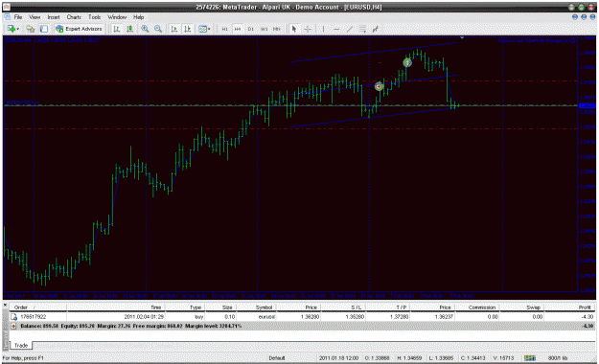Sort by the Time column header
Viewport: 599px width, 364px height.
[x=155, y=307]
